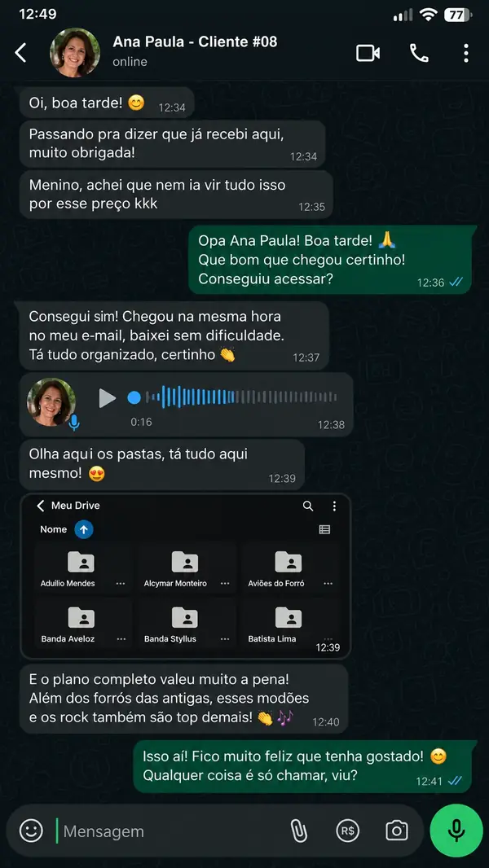Open the camera from message bar
The image size is (489, 868).
pos(397,831)
